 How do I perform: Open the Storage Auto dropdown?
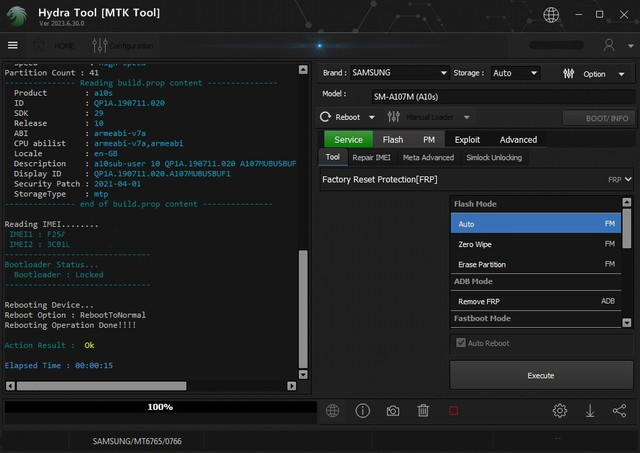coord(515,73)
